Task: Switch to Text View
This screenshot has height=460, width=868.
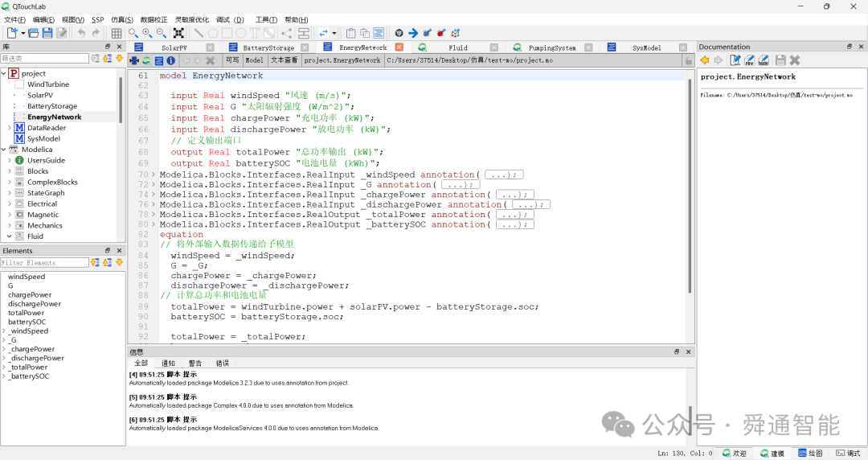Action: coord(159,60)
